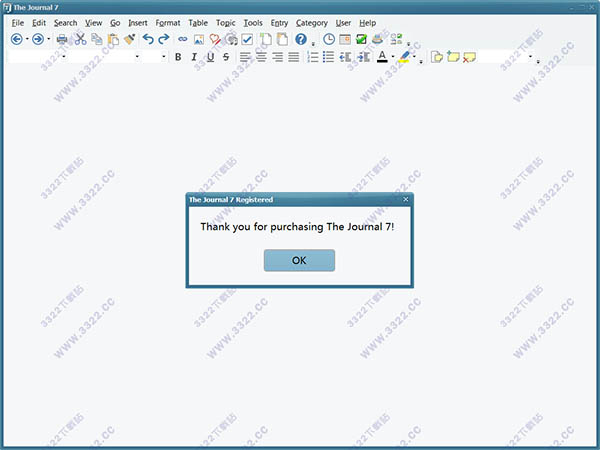
Task: Open the Category menu
Action: pyautogui.click(x=311, y=23)
